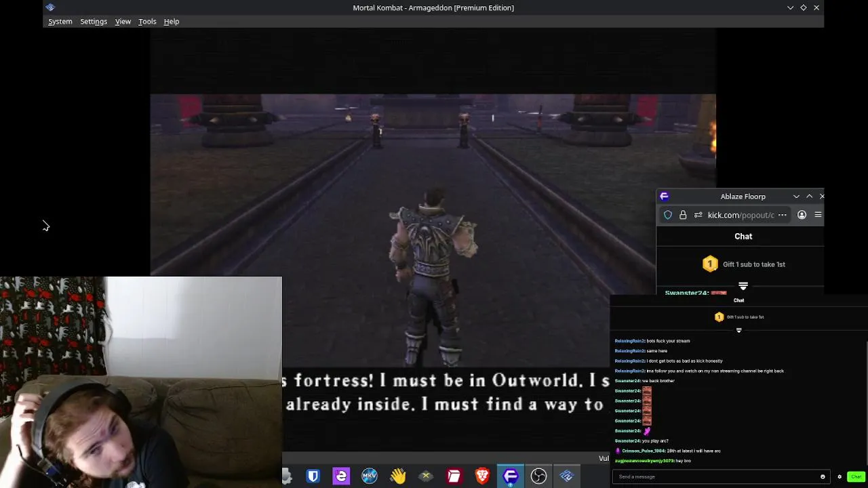Open site permissions icon in Floorp address bar
Image resolution: width=868 pixels, height=488 pixels.
pos(698,215)
